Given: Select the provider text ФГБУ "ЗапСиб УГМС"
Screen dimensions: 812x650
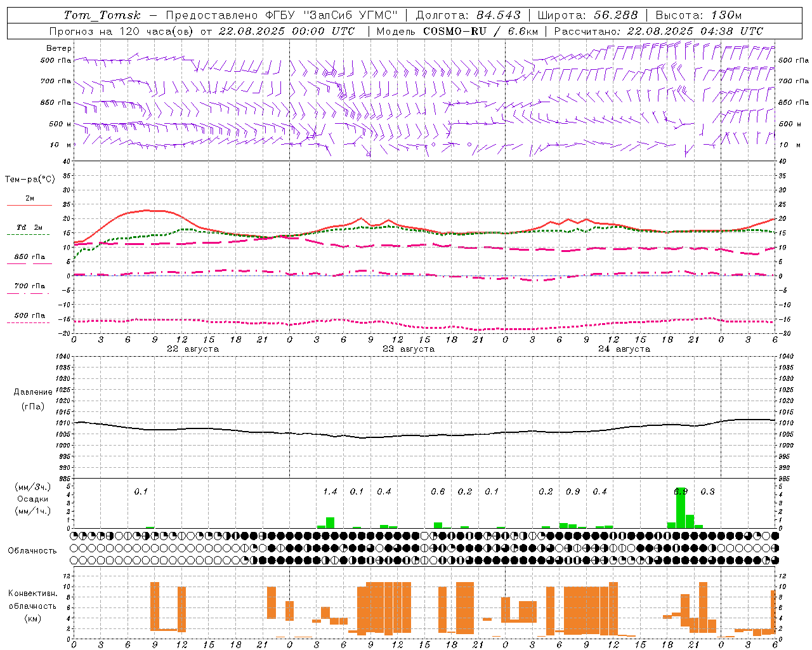Looking at the screenshot, I should [331, 15].
